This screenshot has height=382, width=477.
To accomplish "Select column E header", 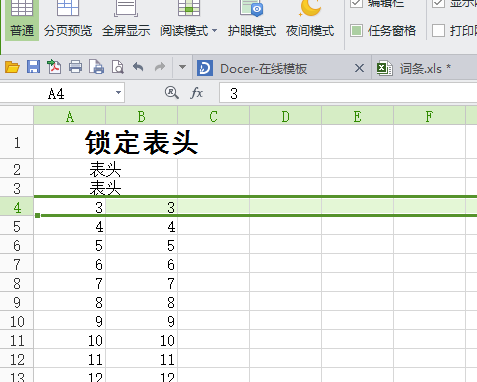I will point(357,117).
